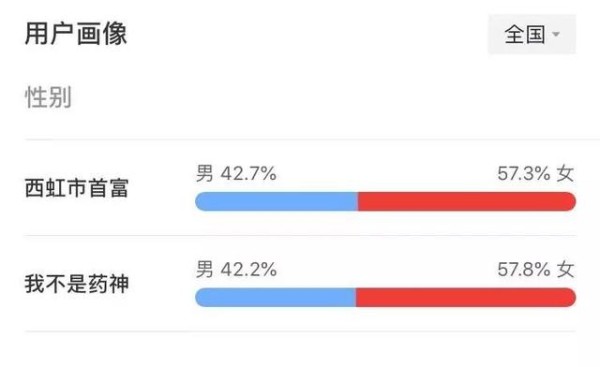
Task: Select the 性别 section label
Action: click(x=48, y=97)
